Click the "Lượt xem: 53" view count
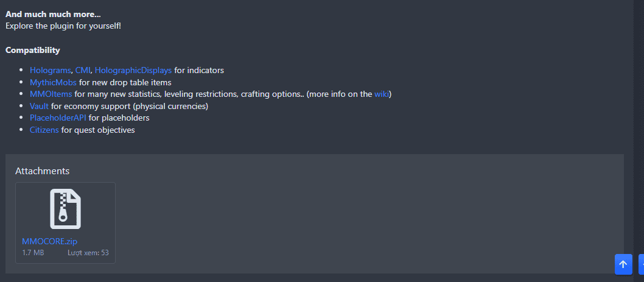The width and height of the screenshot is (644, 282). pyautogui.click(x=88, y=252)
